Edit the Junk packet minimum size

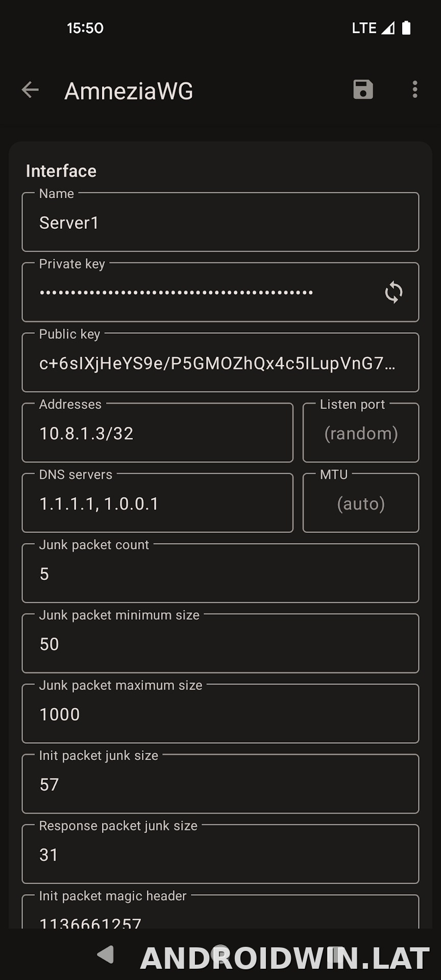pyautogui.click(x=220, y=643)
